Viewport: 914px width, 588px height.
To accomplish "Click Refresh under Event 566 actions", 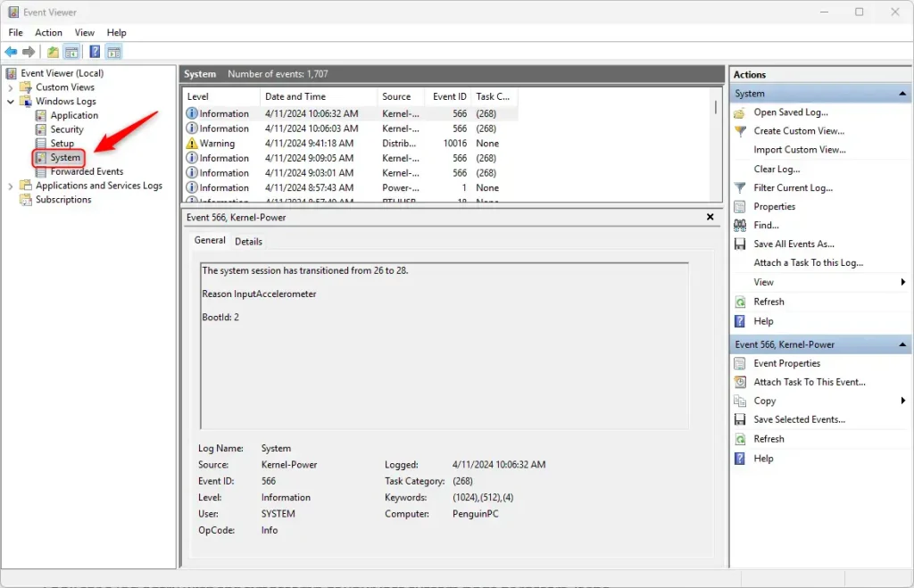I will tap(769, 439).
